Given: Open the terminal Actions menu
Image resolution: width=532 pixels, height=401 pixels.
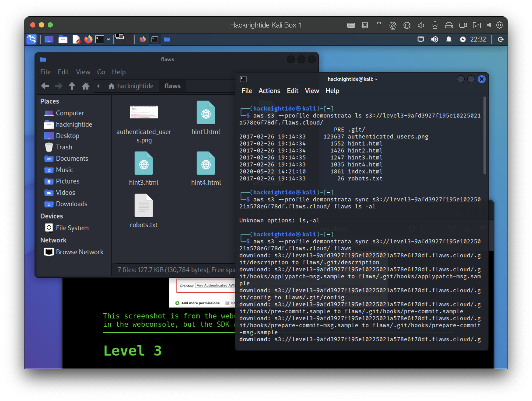Looking at the screenshot, I should (x=269, y=91).
